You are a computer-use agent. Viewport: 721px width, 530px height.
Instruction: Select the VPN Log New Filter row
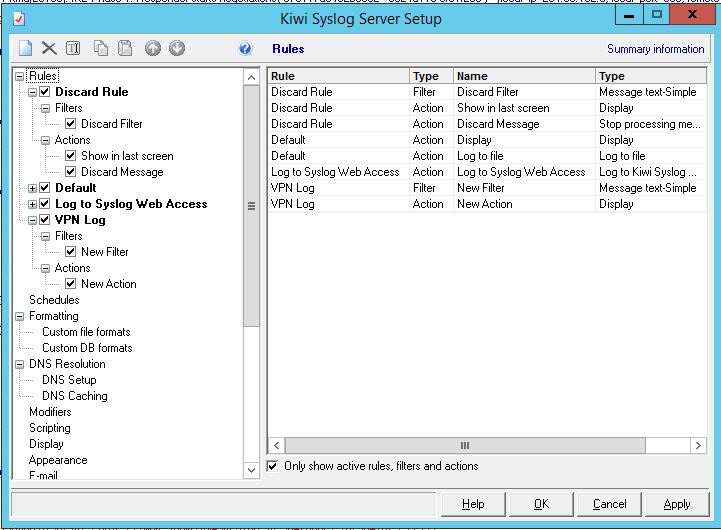coord(487,188)
